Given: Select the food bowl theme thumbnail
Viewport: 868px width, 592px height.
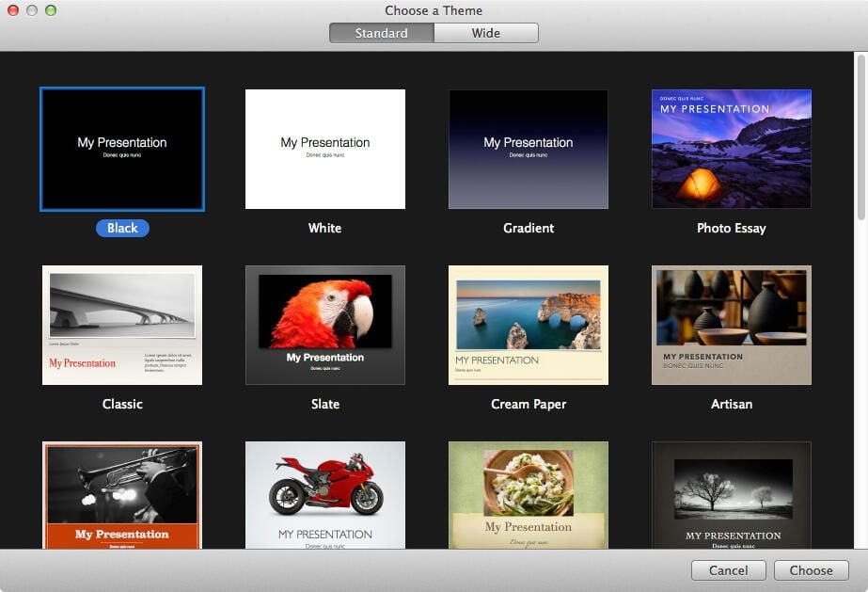Looking at the screenshot, I should point(529,495).
